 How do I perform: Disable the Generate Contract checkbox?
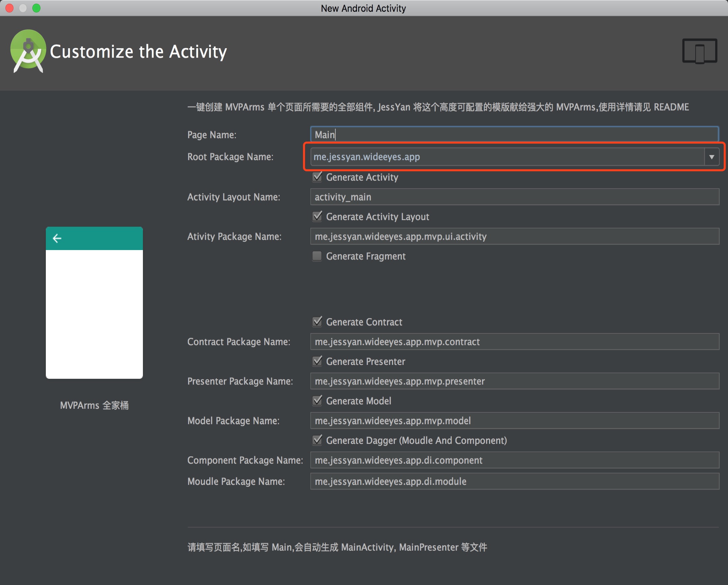pos(317,322)
